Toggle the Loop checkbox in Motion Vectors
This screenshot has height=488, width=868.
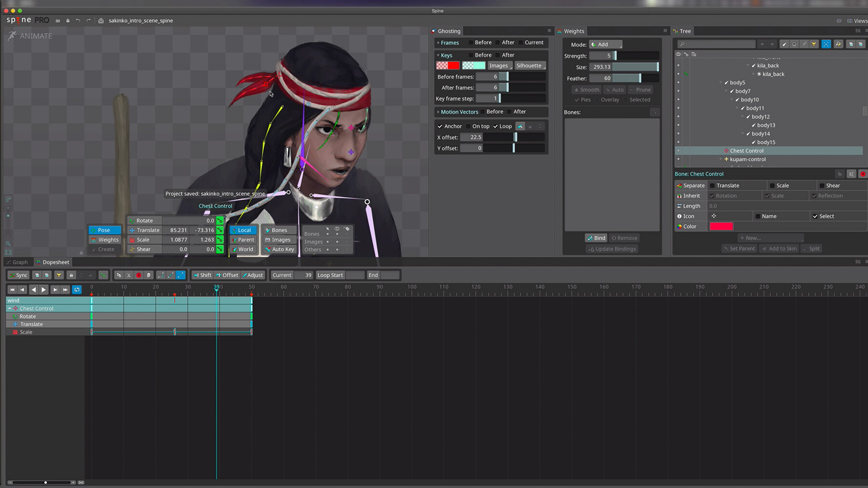coord(497,126)
